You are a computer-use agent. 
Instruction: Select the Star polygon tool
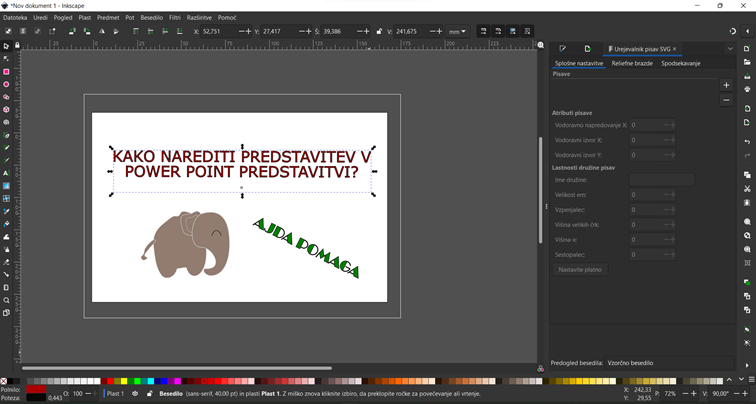pyautogui.click(x=6, y=97)
